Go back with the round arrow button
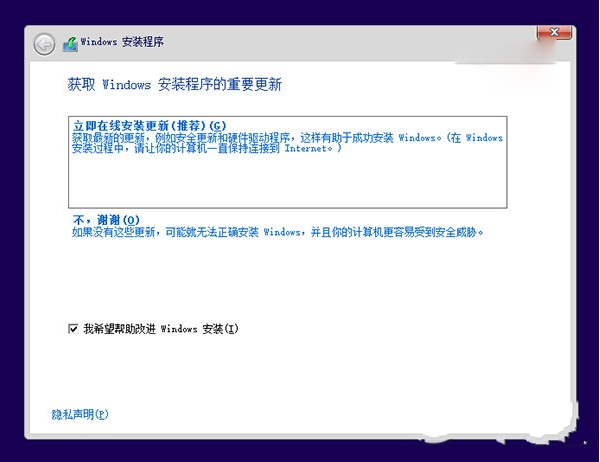Image resolution: width=600 pixels, height=462 pixels. click(x=44, y=44)
